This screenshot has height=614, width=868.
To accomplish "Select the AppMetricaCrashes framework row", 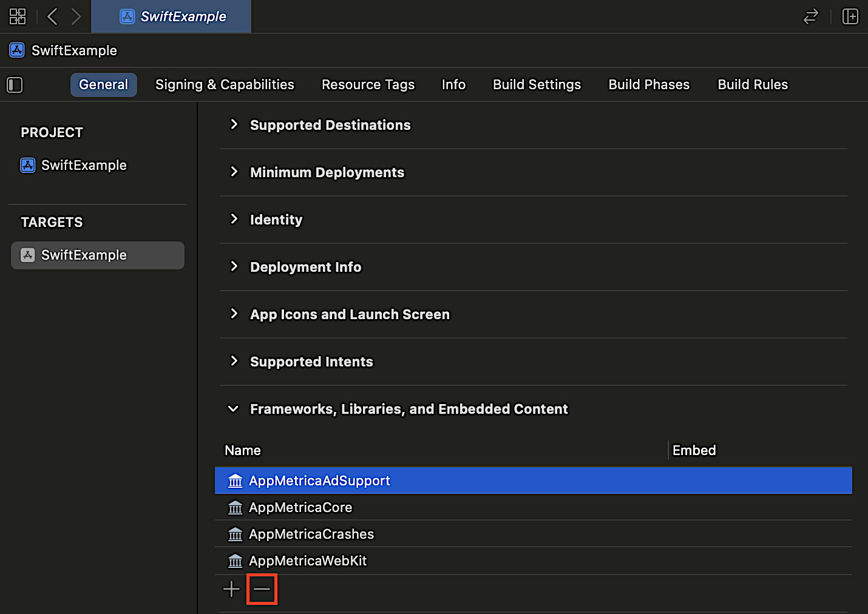I will [x=311, y=534].
